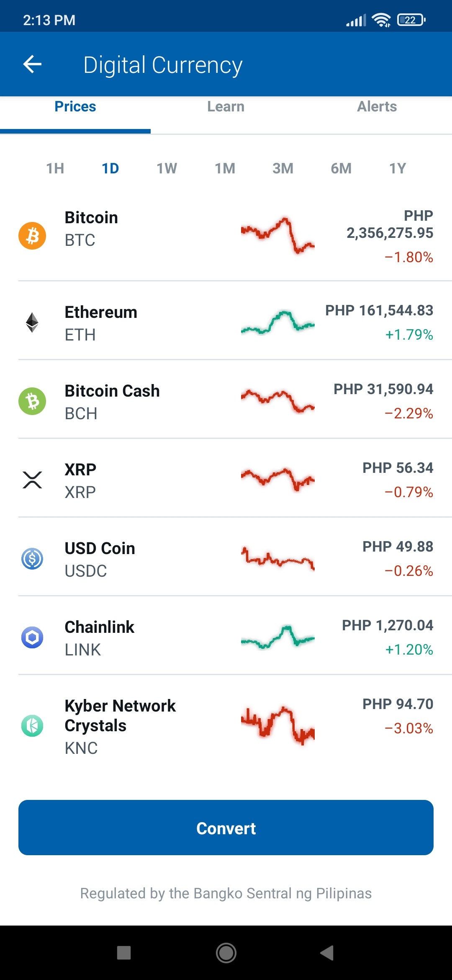Select the 1Y time range
The width and height of the screenshot is (452, 980).
pos(398,168)
